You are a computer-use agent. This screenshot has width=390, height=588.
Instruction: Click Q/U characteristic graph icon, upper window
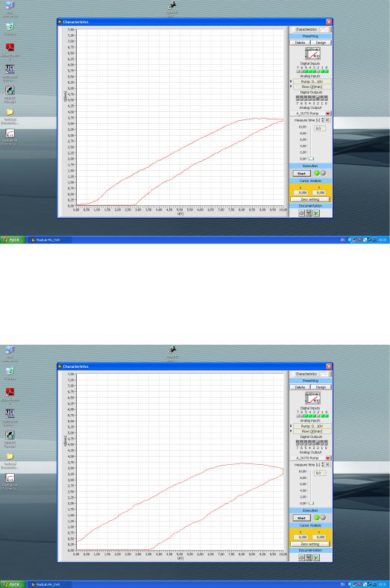312,54
